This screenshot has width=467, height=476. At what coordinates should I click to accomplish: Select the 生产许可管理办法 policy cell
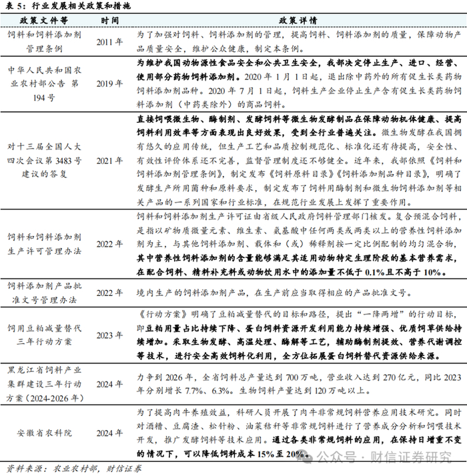tap(44, 244)
